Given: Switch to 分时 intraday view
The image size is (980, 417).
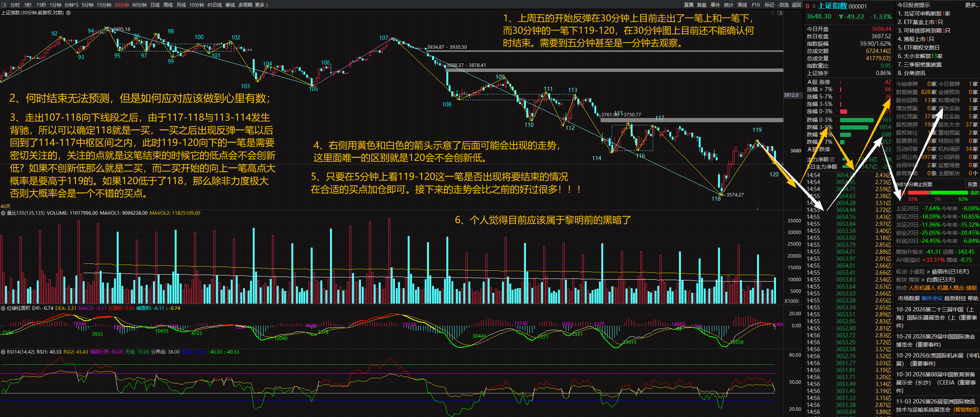Looking at the screenshot, I should point(15,5).
